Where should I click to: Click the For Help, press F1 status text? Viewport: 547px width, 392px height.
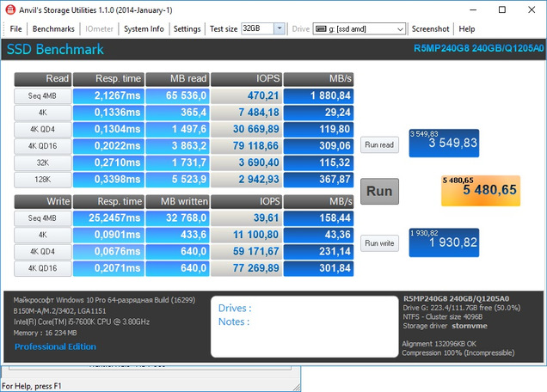pyautogui.click(x=32, y=386)
